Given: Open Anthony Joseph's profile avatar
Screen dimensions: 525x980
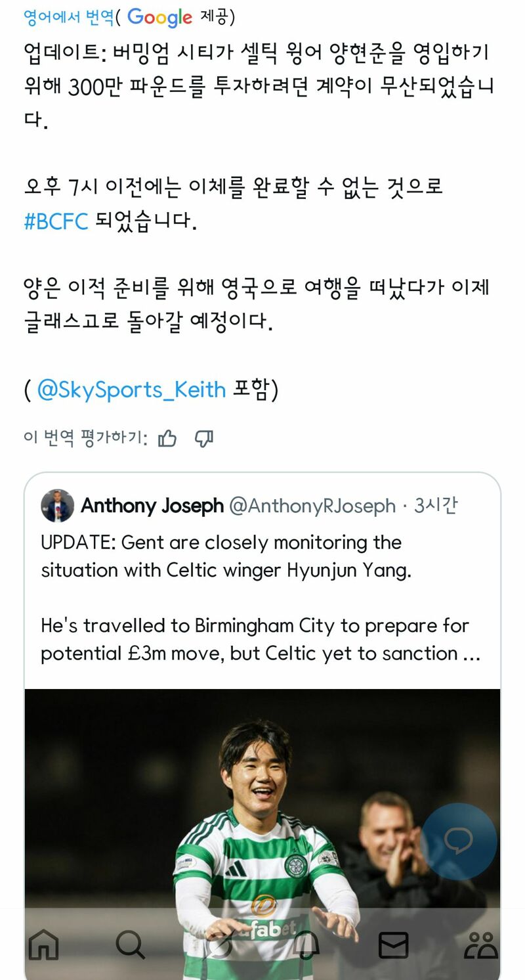Looking at the screenshot, I should (58, 506).
